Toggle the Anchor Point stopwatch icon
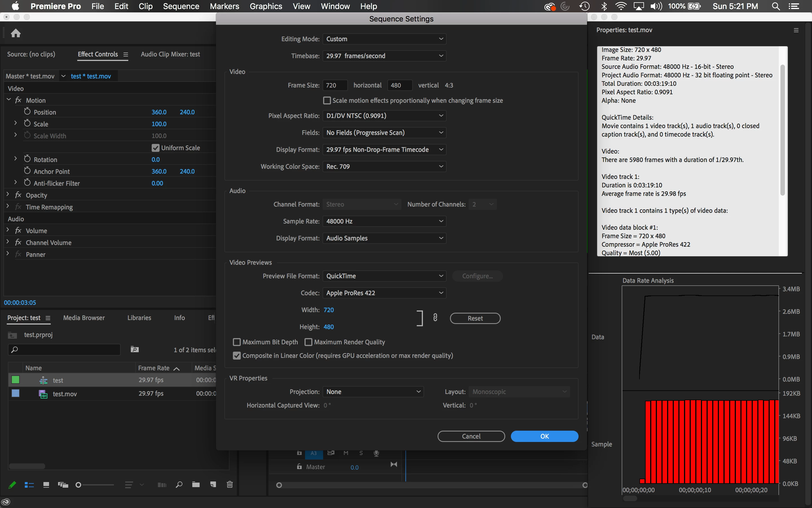This screenshot has width=812, height=508. click(x=28, y=171)
